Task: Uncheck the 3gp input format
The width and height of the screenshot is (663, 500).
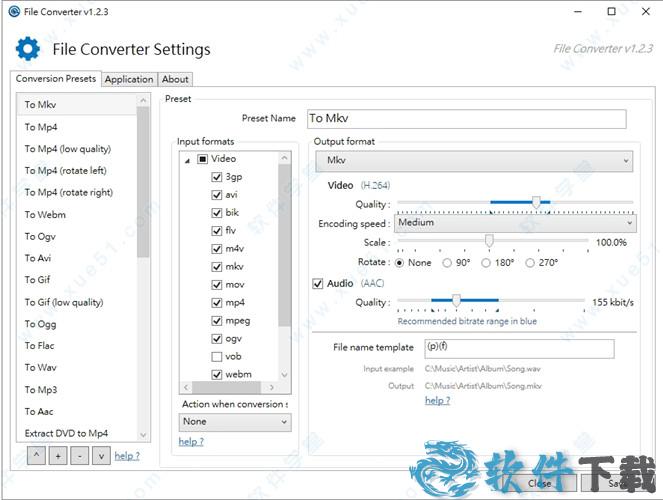Action: (217, 177)
